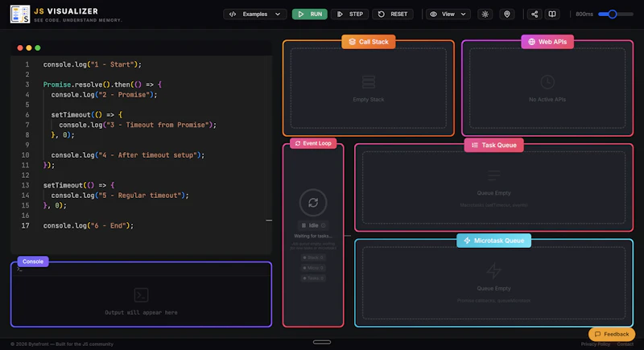Viewport: 644px width, 350px height.
Task: Select the Microtask Queue panel label
Action: point(493,241)
